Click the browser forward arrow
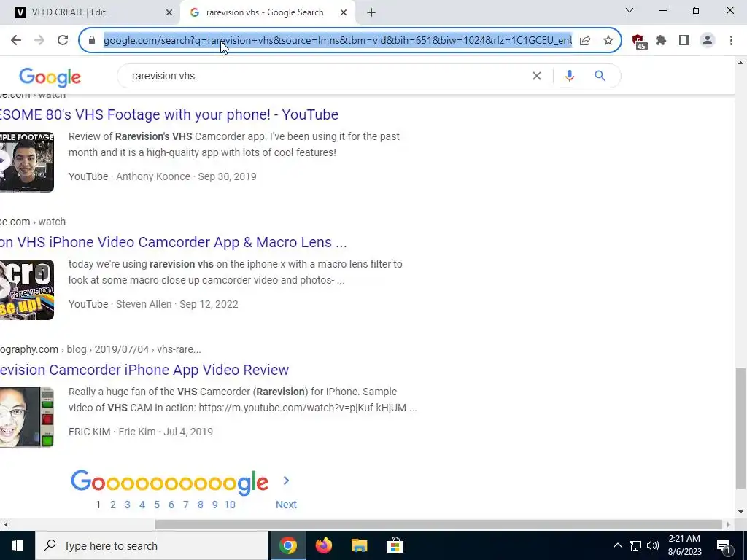Image resolution: width=747 pixels, height=560 pixels. pyautogui.click(x=39, y=40)
